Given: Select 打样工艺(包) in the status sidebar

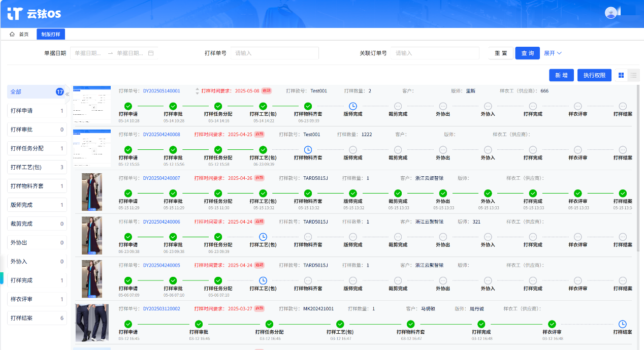Looking at the screenshot, I should pyautogui.click(x=37, y=167).
